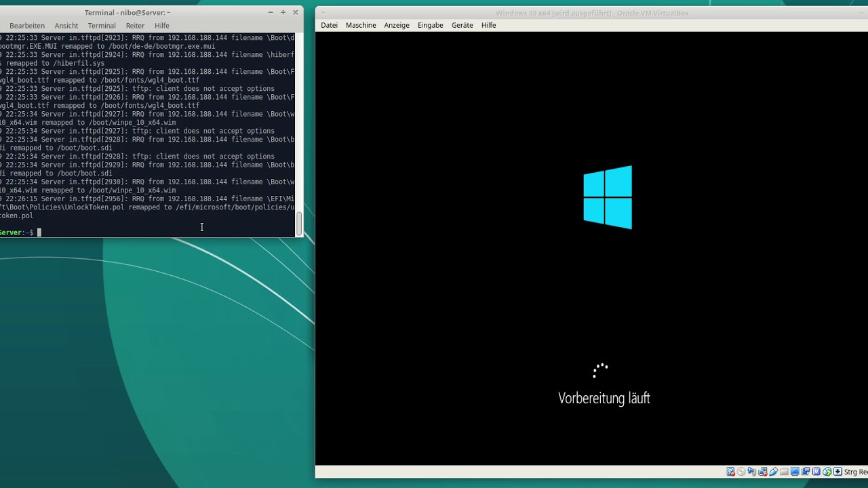Close the Terminal window
Image resolution: width=868 pixels, height=488 pixels.
295,12
